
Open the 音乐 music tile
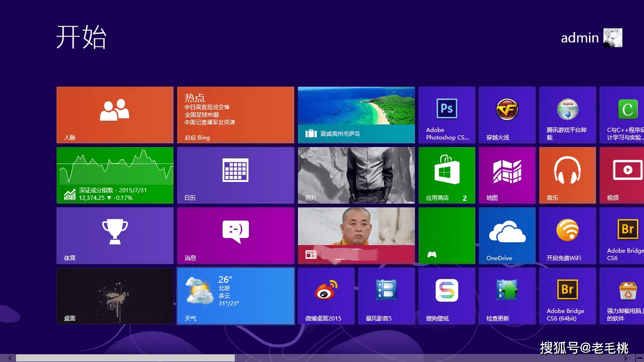pyautogui.click(x=567, y=175)
